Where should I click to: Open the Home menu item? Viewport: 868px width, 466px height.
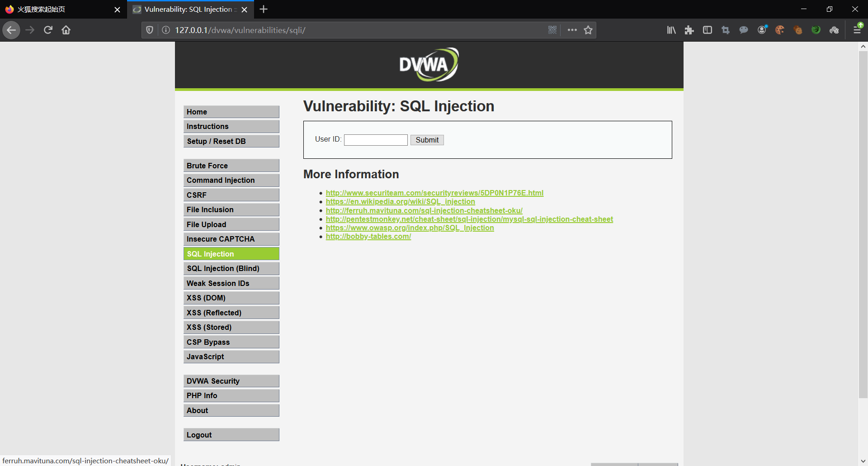tap(231, 112)
